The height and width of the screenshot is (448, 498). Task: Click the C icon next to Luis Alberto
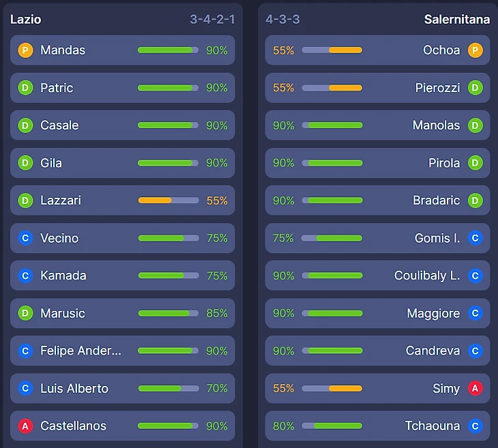[x=25, y=388]
